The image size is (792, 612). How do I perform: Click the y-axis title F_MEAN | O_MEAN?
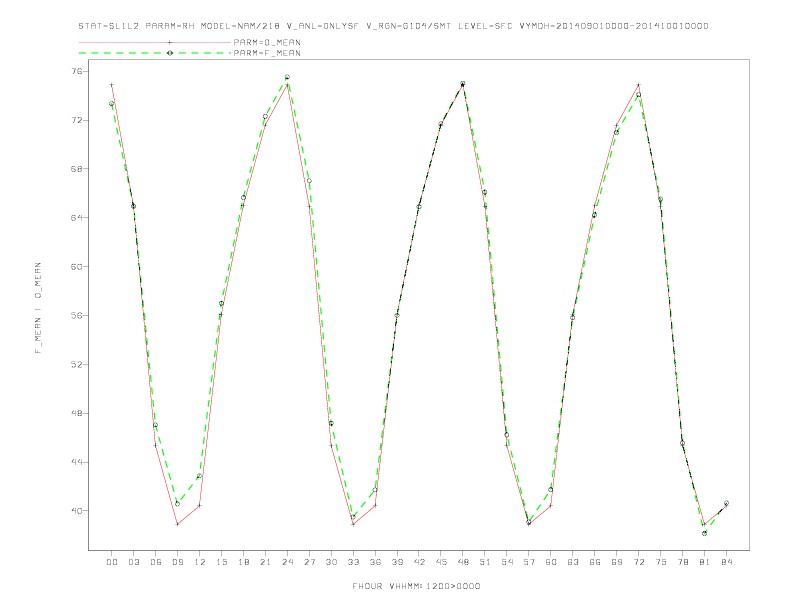(x=38, y=308)
